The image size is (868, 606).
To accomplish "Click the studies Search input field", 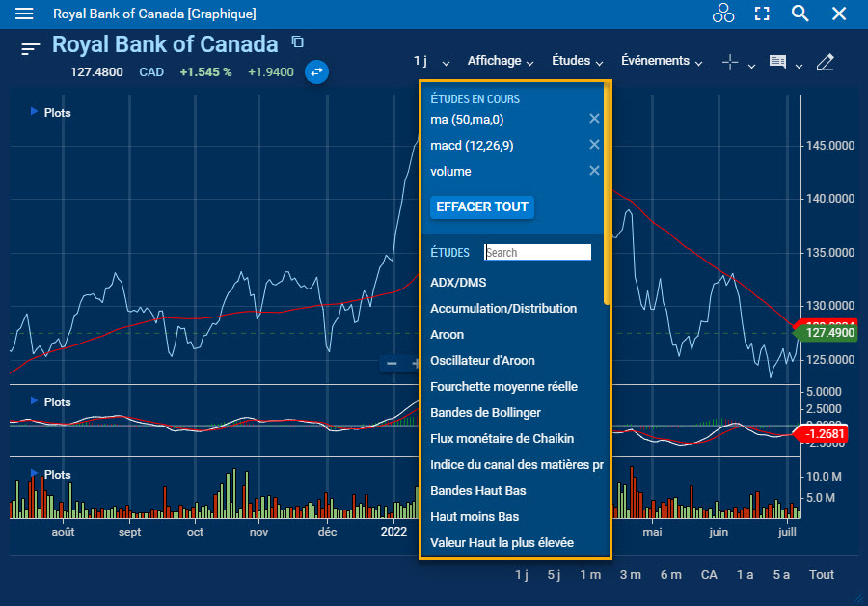I will [x=537, y=252].
